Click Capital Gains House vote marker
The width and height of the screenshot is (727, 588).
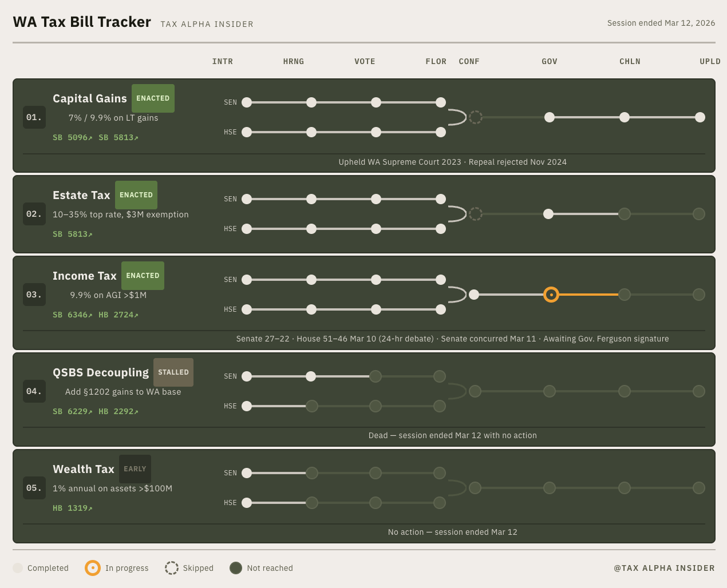point(376,132)
